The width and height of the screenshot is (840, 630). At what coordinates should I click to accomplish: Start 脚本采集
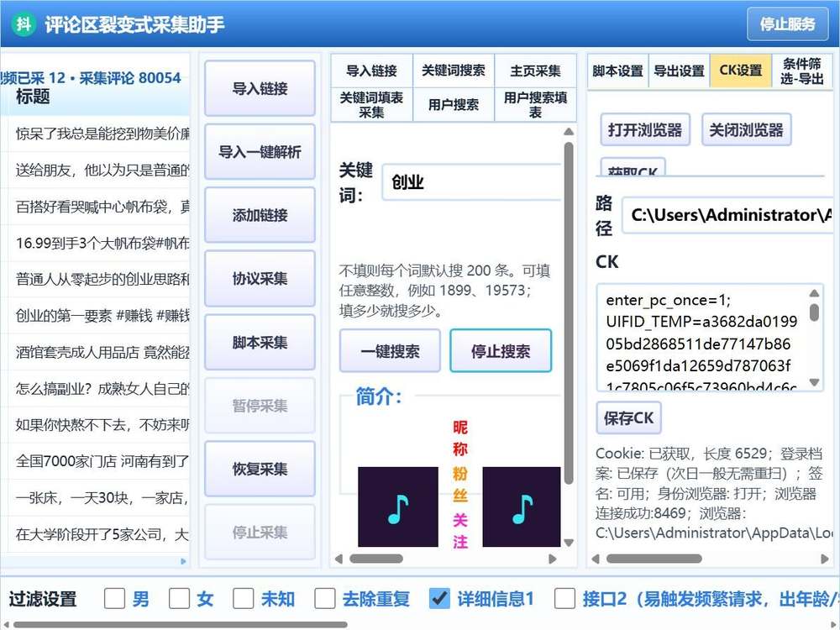[260, 343]
